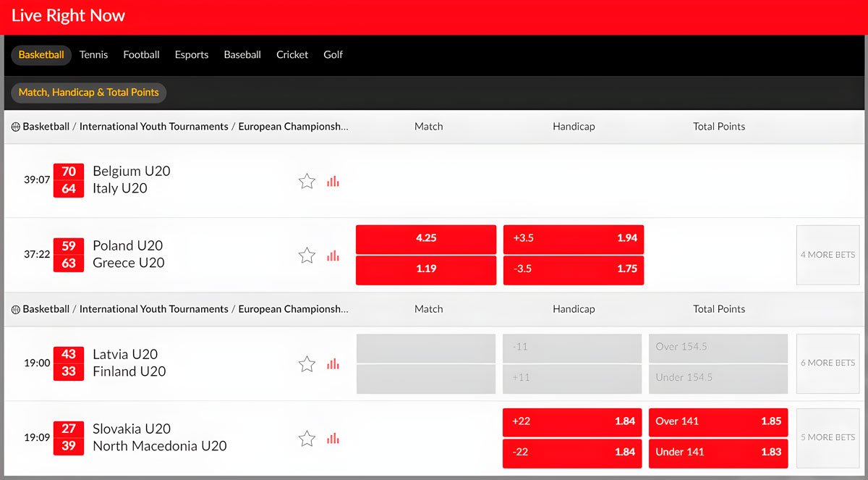Star the Poland U20 vs Greece U20 game
Screen dimensions: 868x480
pos(307,255)
